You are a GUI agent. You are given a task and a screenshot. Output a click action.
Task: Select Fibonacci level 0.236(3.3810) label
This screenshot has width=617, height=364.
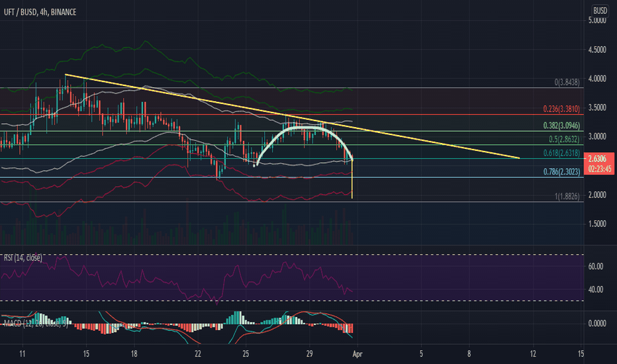tap(561, 109)
